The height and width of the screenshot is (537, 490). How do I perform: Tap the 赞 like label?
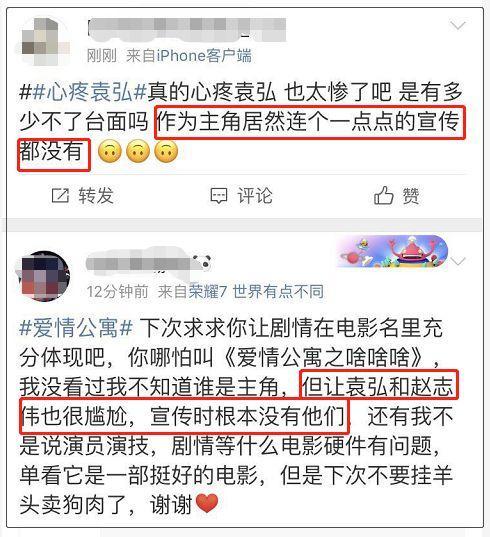click(x=411, y=196)
